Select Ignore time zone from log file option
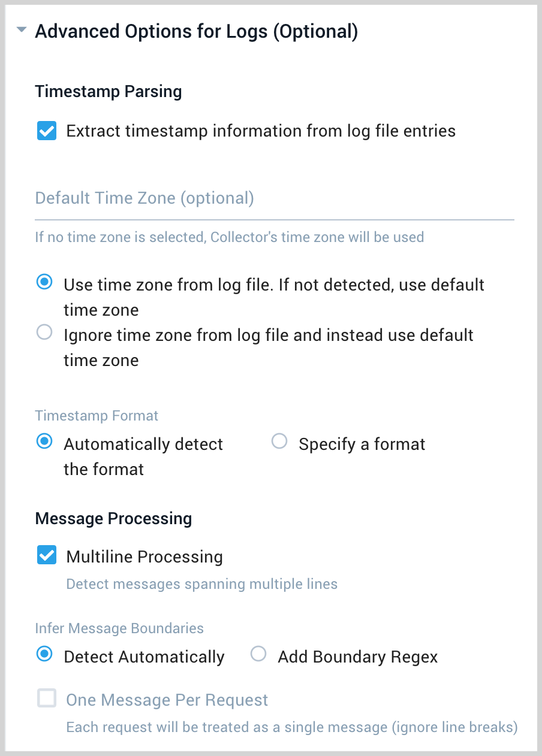 [x=44, y=332]
